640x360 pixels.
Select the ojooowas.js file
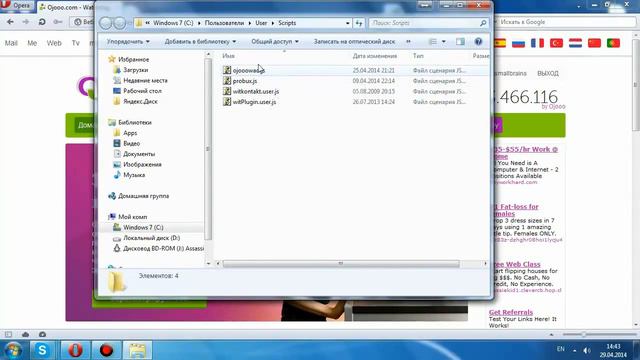[x=249, y=70]
